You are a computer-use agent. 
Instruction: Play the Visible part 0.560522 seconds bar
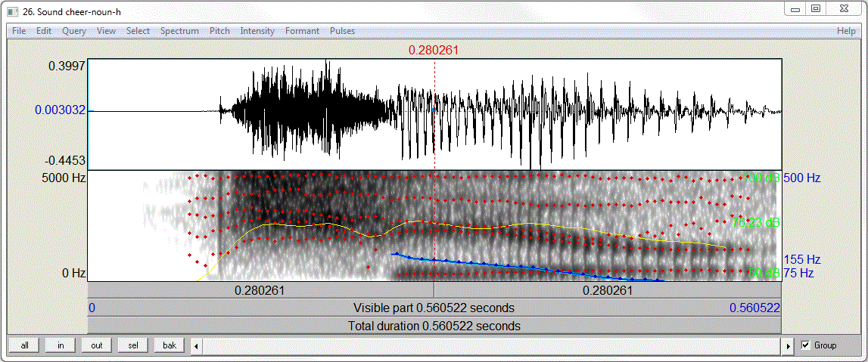(434, 308)
